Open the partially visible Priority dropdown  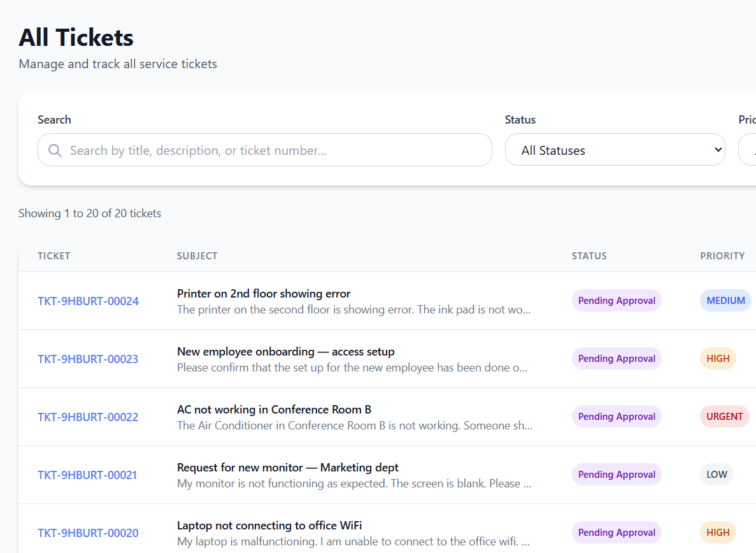click(748, 150)
